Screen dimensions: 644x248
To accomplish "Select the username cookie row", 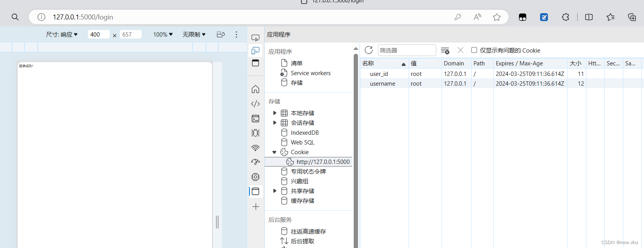I will coord(501,83).
